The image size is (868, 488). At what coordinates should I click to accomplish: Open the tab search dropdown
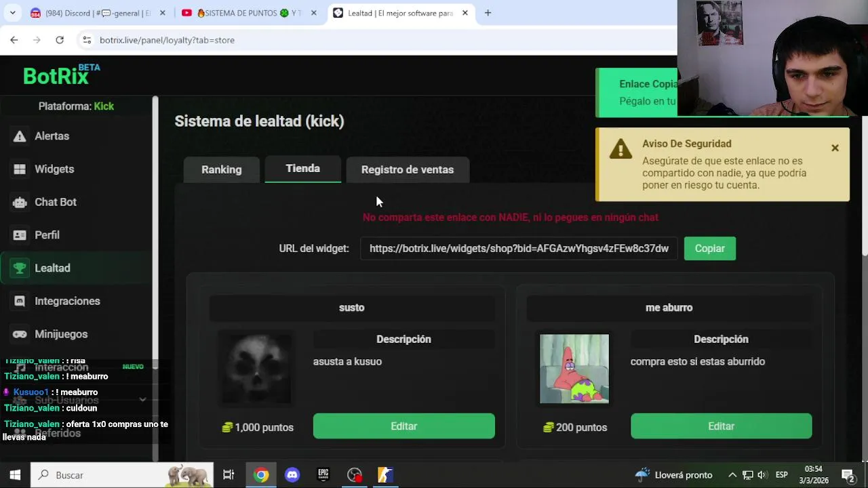(12, 13)
